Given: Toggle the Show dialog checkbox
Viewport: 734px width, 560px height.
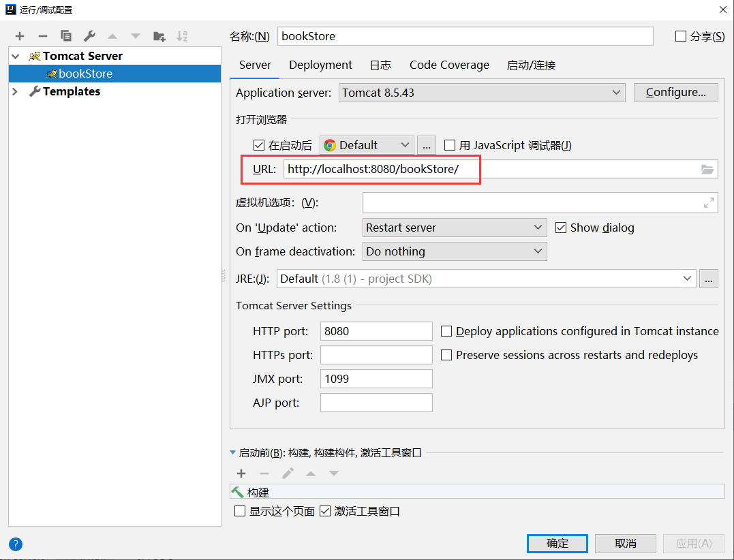Looking at the screenshot, I should point(560,228).
